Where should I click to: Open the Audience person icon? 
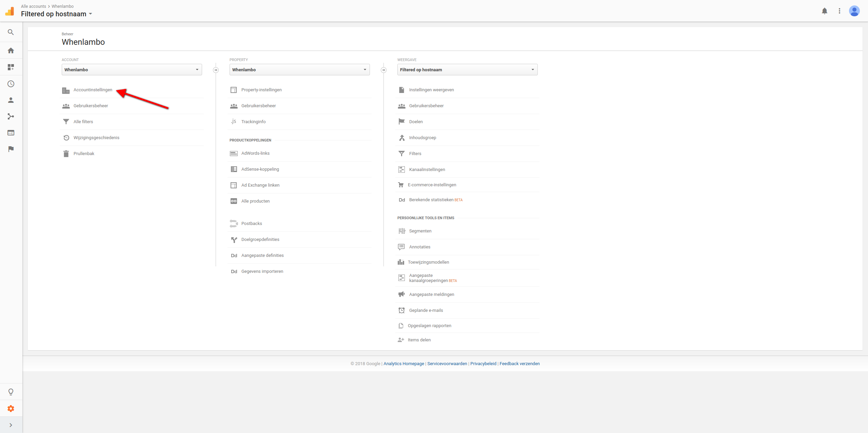click(11, 100)
